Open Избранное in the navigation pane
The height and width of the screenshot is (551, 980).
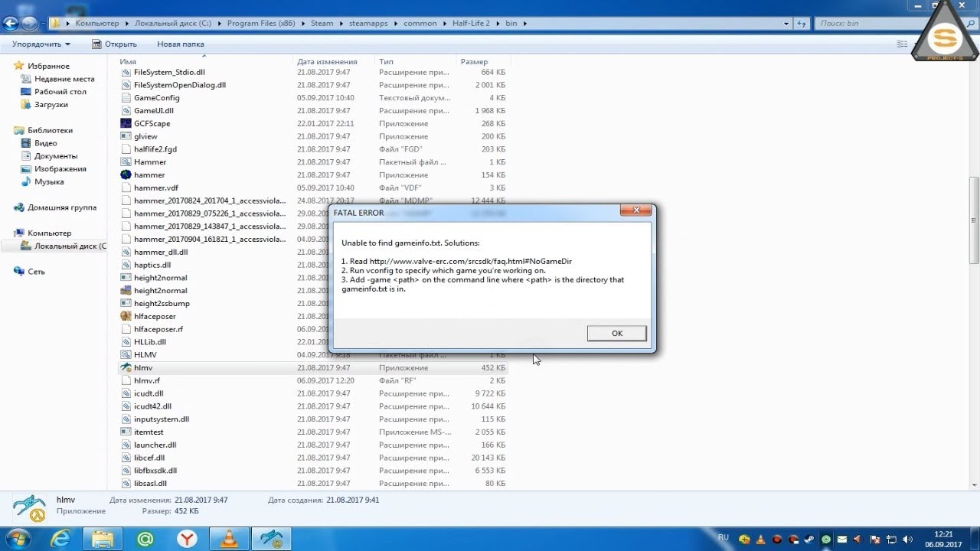48,66
